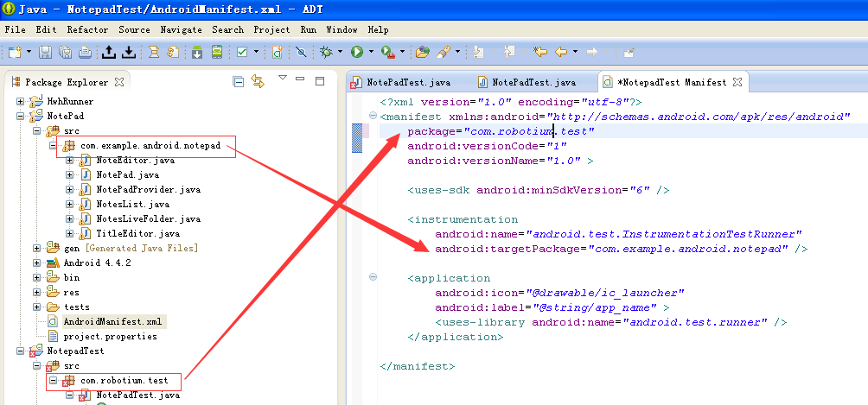Close the NotepadTest Manifest editor tab
Viewport: 868px width, 405px height.
point(737,82)
